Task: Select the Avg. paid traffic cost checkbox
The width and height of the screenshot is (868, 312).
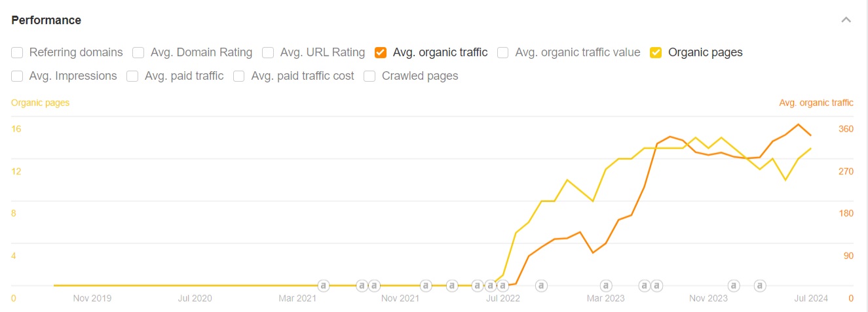Action: (239, 76)
